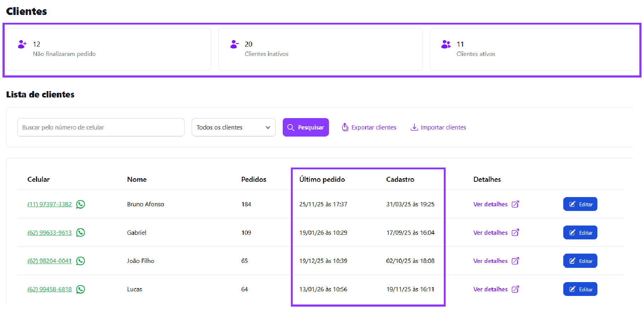View details for Gabriel
This screenshot has height=318, width=644.
coord(490,233)
